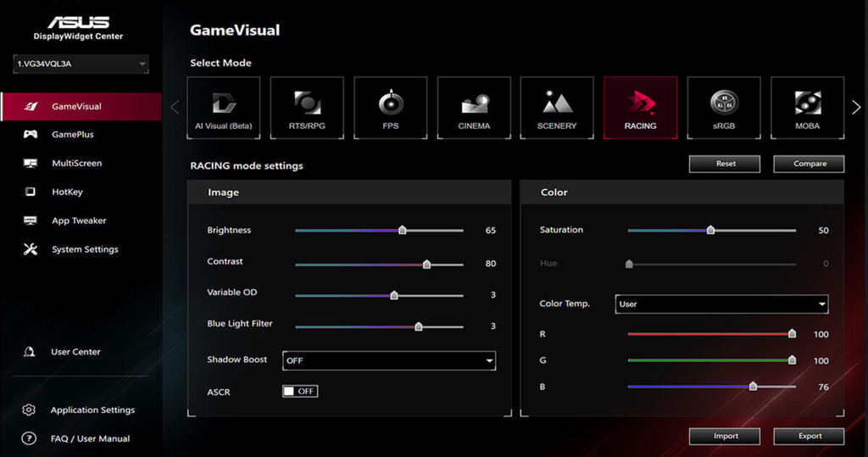Viewport: 868px width, 457px height.
Task: Click the Application Settings gear icon
Action: [29, 410]
